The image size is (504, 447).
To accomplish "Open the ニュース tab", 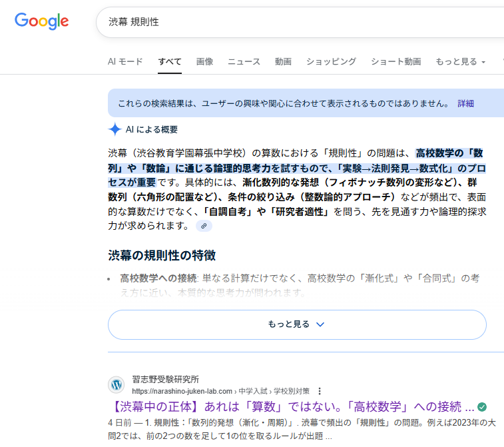I will (244, 62).
